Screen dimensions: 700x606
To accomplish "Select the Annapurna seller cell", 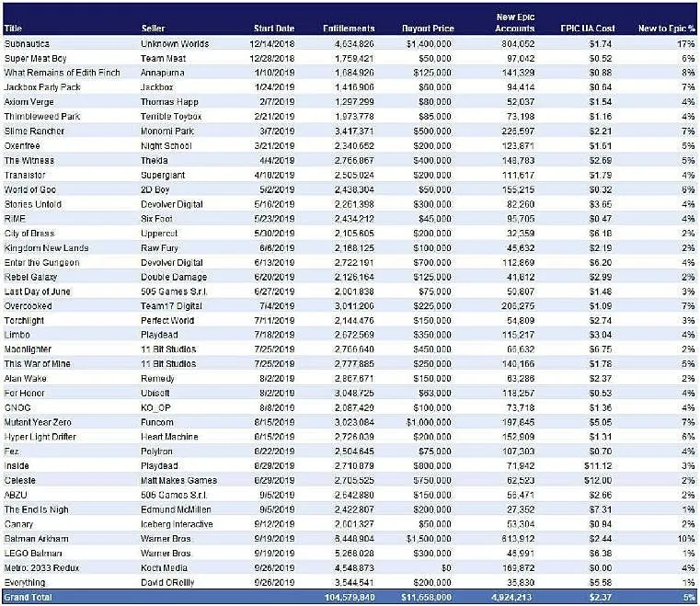I will click(x=162, y=73).
